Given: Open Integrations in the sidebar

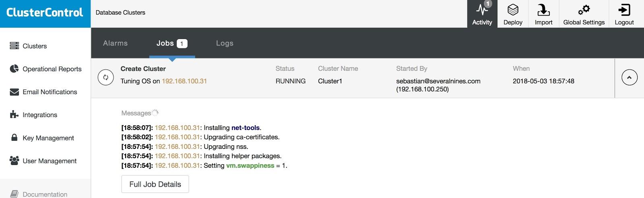Looking at the screenshot, I should coord(40,115).
